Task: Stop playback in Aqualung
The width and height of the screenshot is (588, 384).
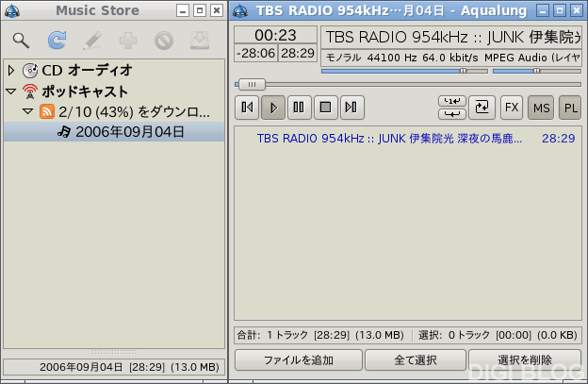Action: pyautogui.click(x=325, y=108)
